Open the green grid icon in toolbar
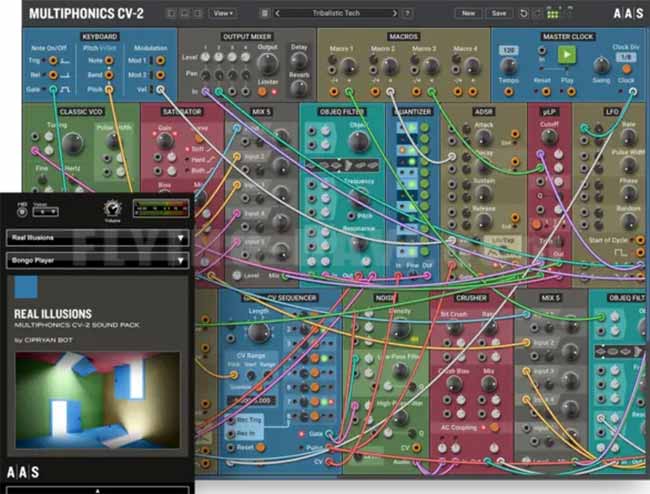 pos(553,14)
